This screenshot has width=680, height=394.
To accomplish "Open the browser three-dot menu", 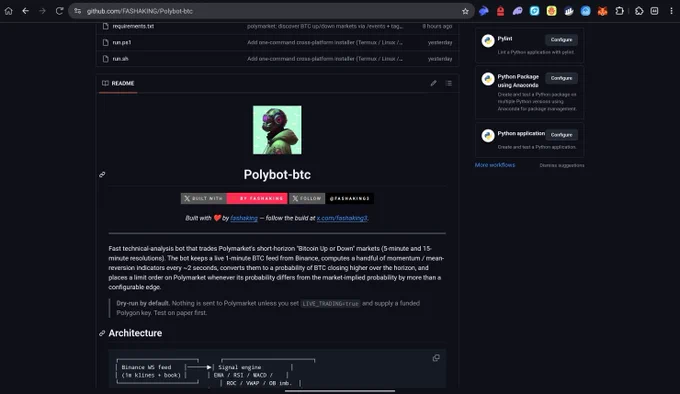I will tap(671, 11).
